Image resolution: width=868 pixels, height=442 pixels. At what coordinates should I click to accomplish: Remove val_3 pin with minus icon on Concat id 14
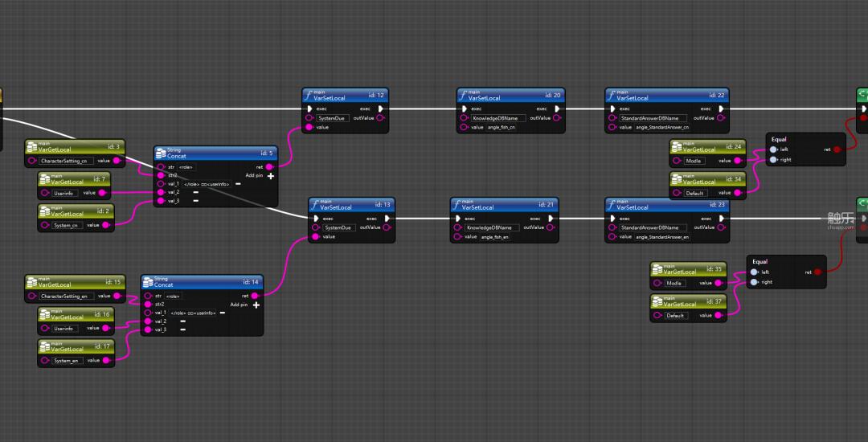[182, 329]
